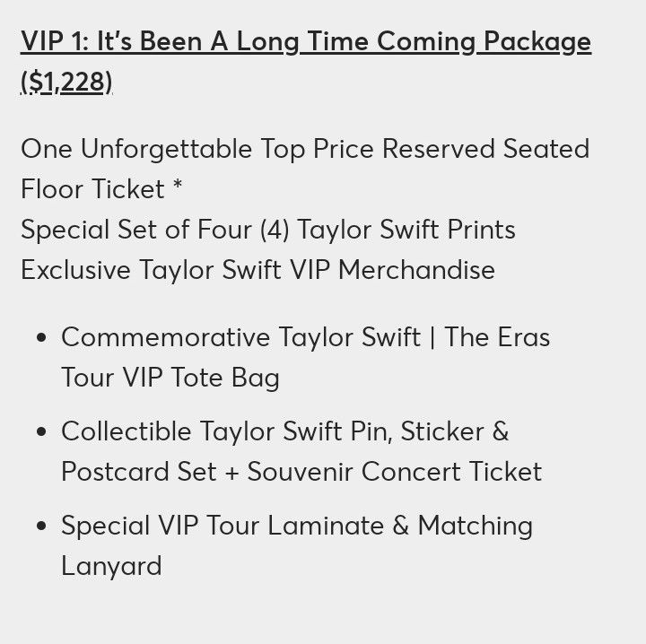Click the asterisk after Floor Ticket

178,185
